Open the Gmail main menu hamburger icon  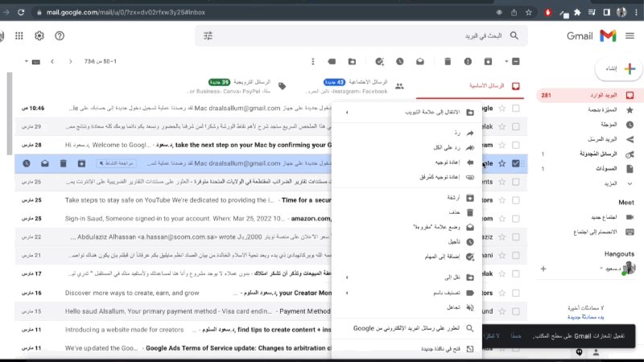pos(630,36)
